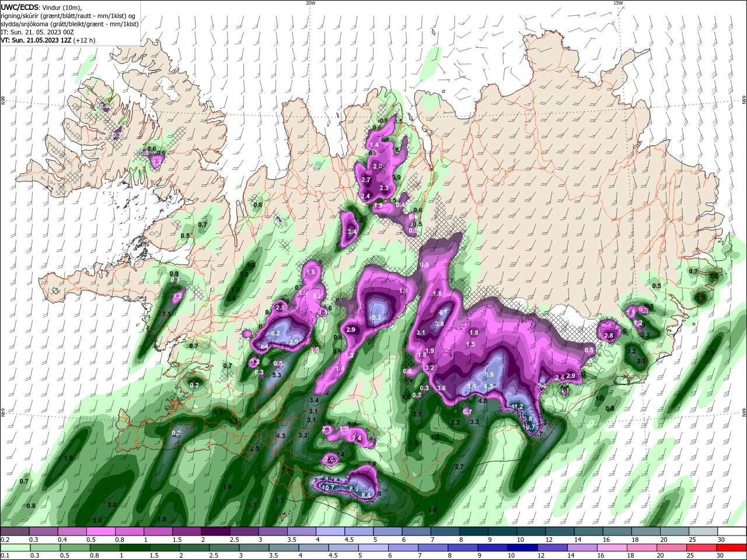Select dark green 1 swatch in rain legend

(x=135, y=548)
